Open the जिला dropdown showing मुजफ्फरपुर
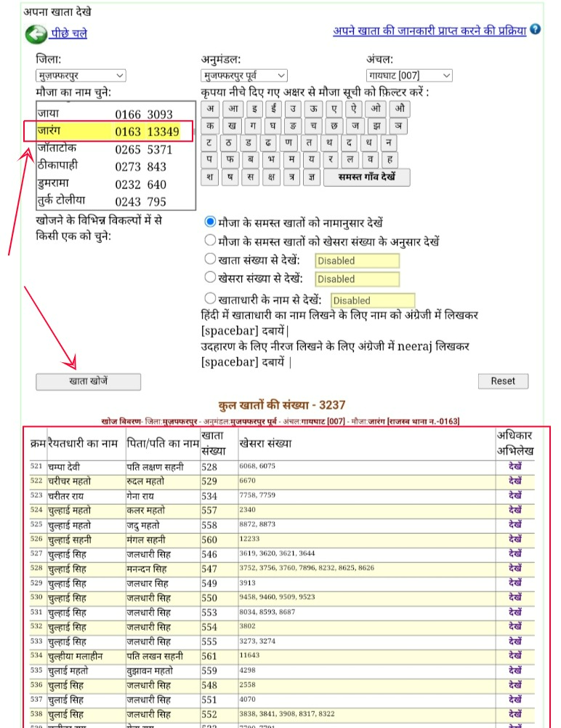This screenshot has width=561, height=728. [x=80, y=76]
